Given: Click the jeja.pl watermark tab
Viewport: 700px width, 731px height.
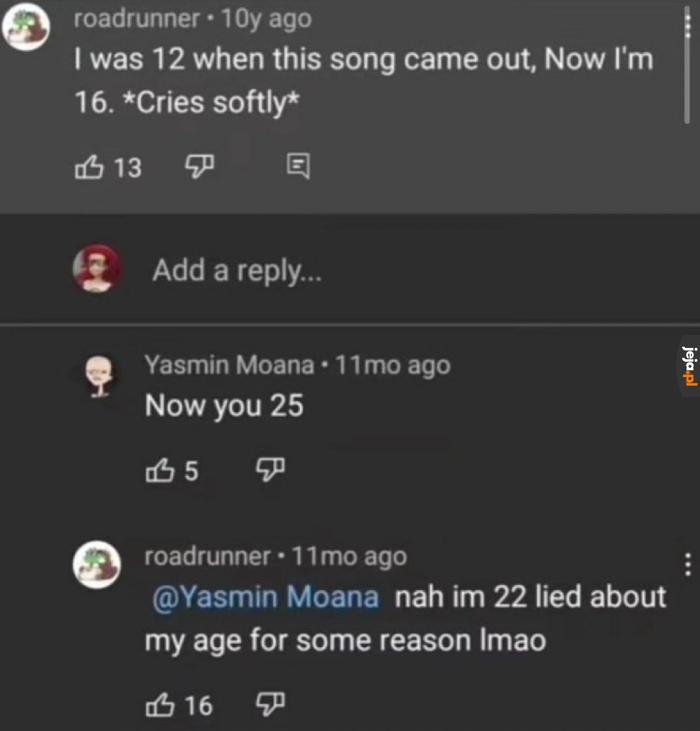Looking at the screenshot, I should (x=689, y=366).
